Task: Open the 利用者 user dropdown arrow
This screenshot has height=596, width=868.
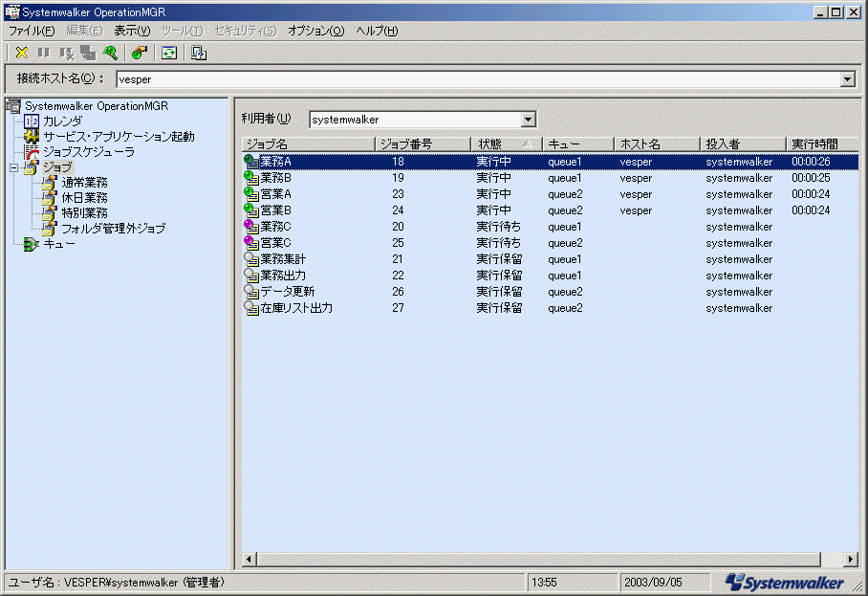Action: (x=528, y=119)
